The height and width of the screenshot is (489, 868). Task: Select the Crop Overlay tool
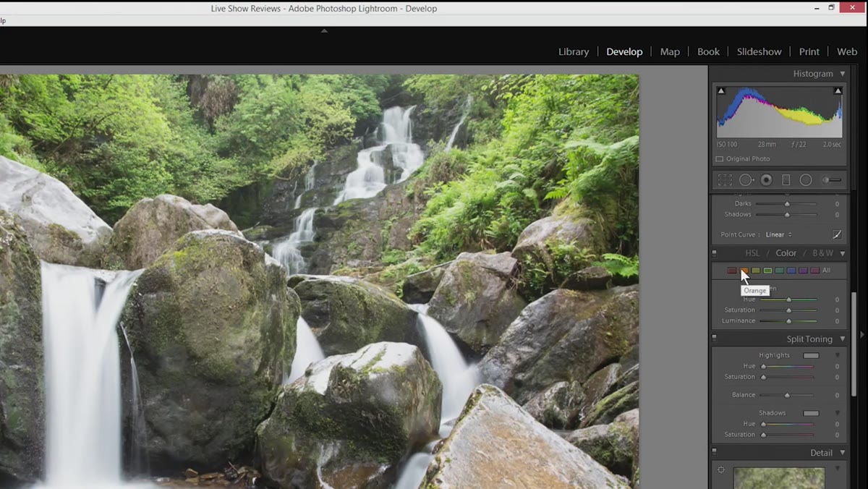(x=725, y=180)
